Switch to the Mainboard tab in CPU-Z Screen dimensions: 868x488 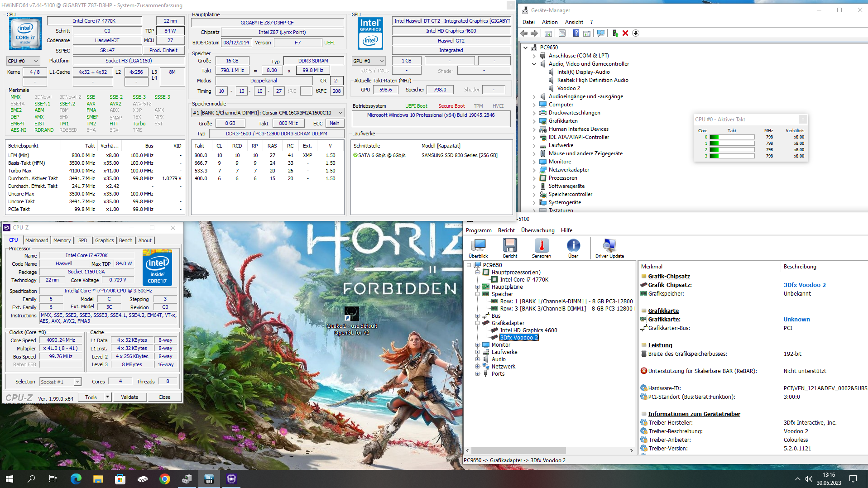(x=37, y=240)
